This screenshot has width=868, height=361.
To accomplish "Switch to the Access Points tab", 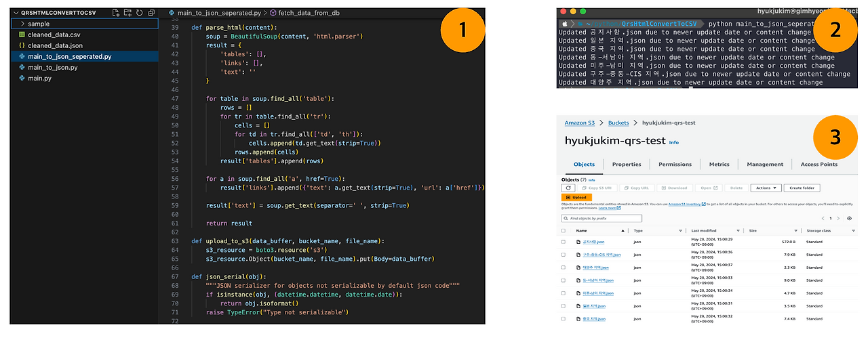I will pyautogui.click(x=818, y=164).
